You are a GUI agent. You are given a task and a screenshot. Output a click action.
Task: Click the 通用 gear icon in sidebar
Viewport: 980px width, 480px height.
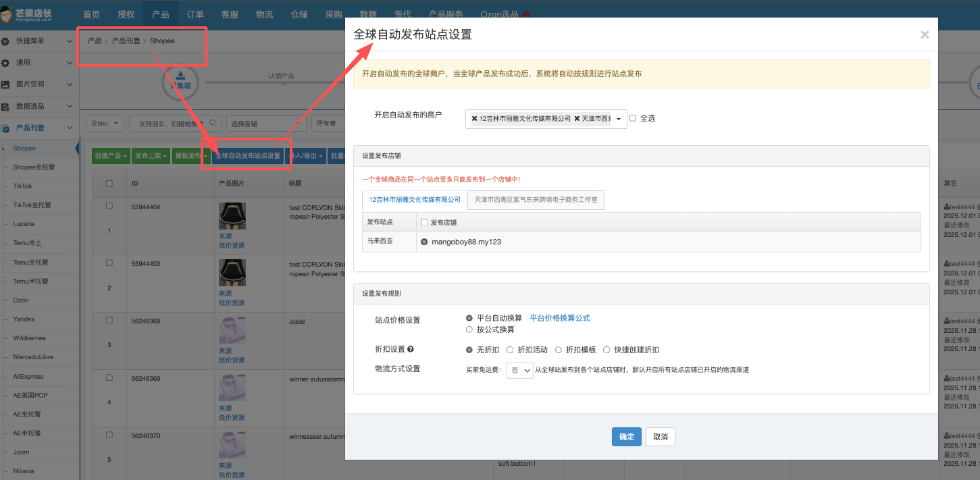pos(6,63)
